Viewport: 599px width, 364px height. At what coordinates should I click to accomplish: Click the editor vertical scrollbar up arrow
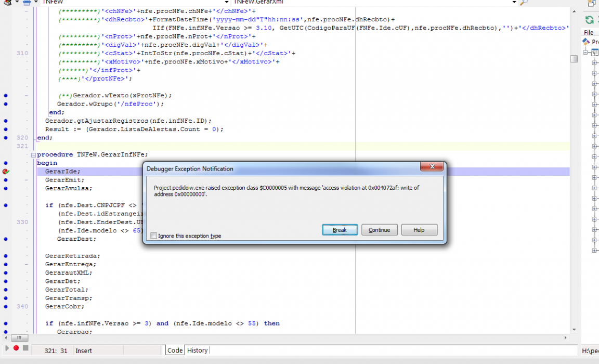point(574,12)
